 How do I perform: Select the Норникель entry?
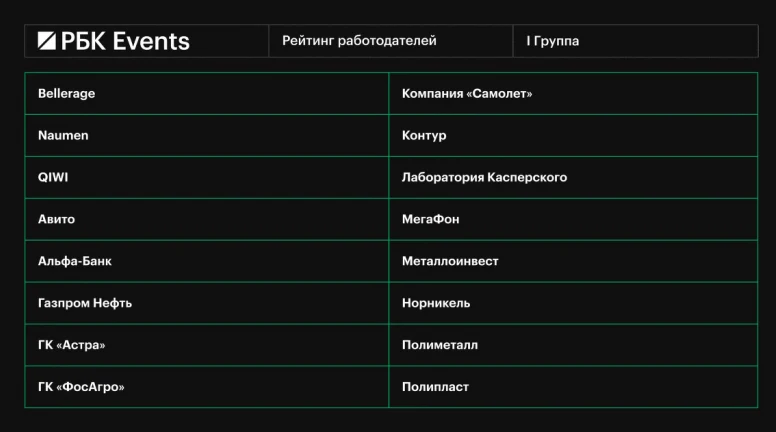(x=573, y=303)
